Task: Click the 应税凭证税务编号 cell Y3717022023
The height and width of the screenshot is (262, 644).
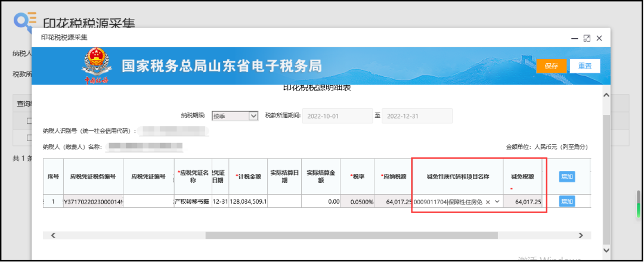Action: tap(93, 201)
